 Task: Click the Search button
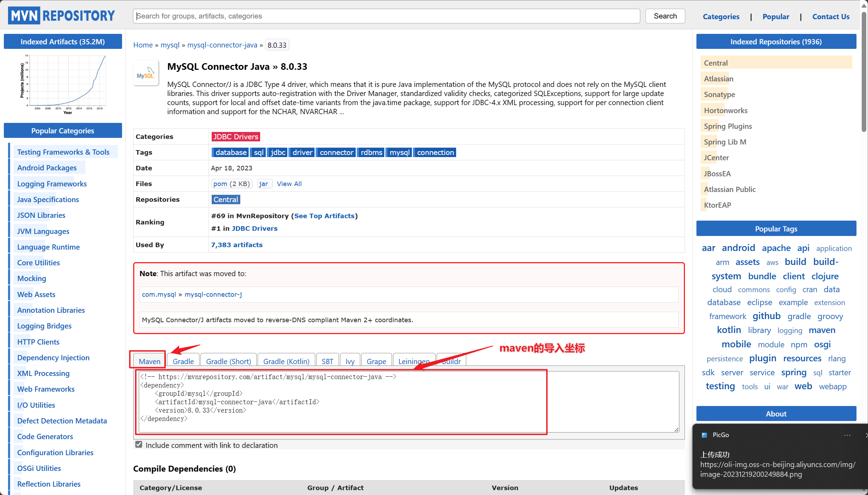(x=665, y=16)
